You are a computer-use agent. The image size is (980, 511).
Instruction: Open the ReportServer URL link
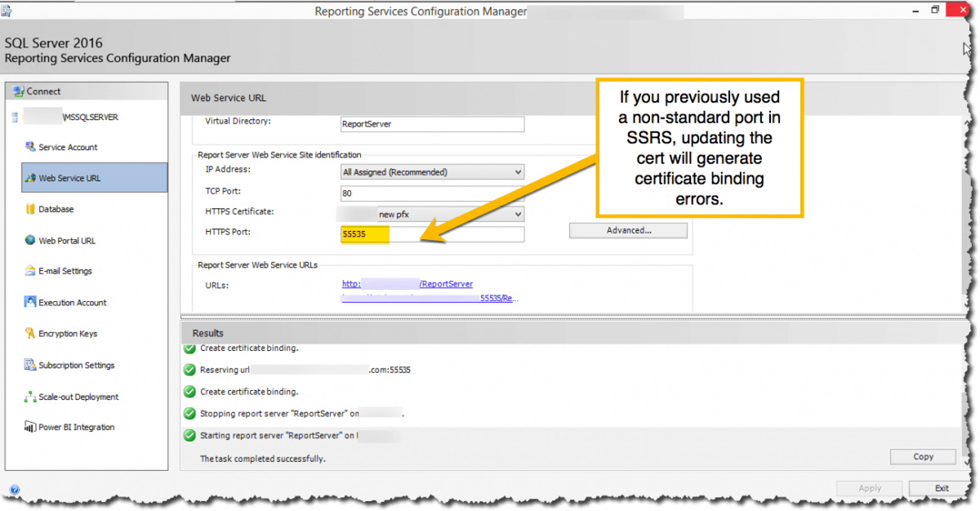pyautogui.click(x=407, y=283)
